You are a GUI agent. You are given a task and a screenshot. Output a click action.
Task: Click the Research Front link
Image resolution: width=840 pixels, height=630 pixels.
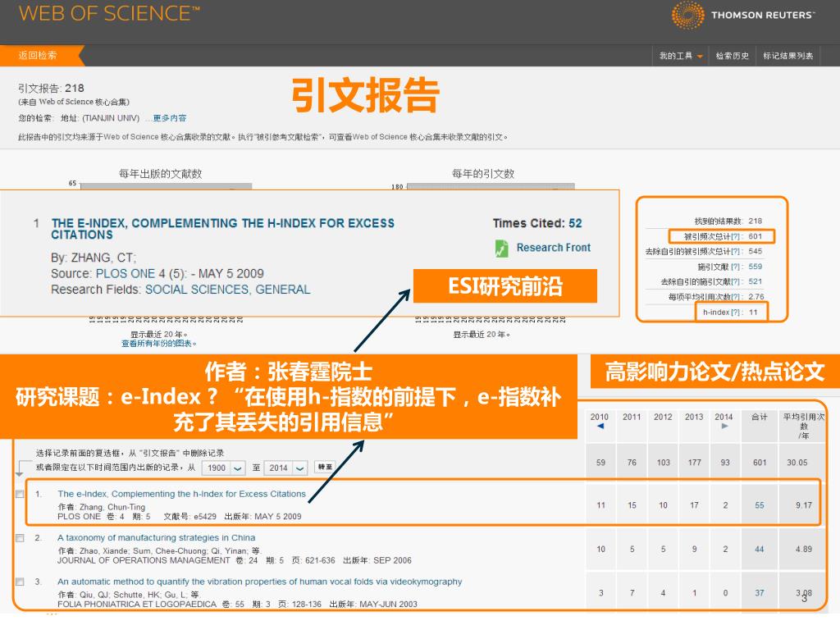[554, 248]
